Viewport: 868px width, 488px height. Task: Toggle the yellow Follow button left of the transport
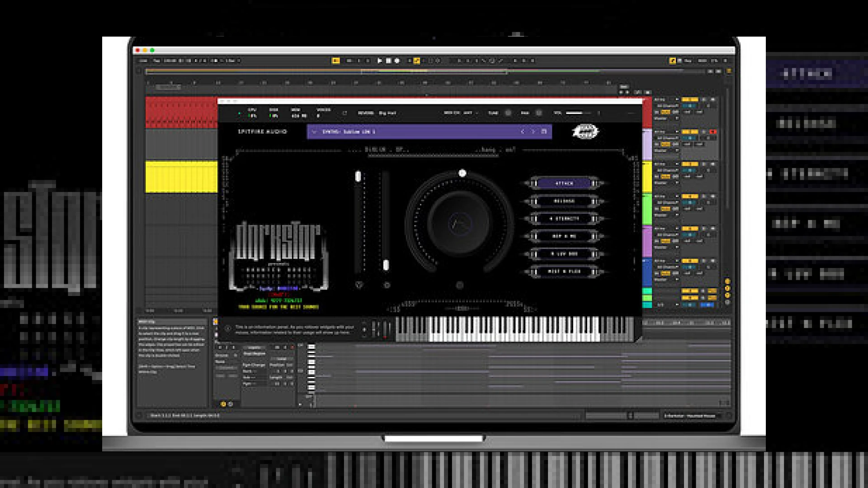click(x=335, y=61)
